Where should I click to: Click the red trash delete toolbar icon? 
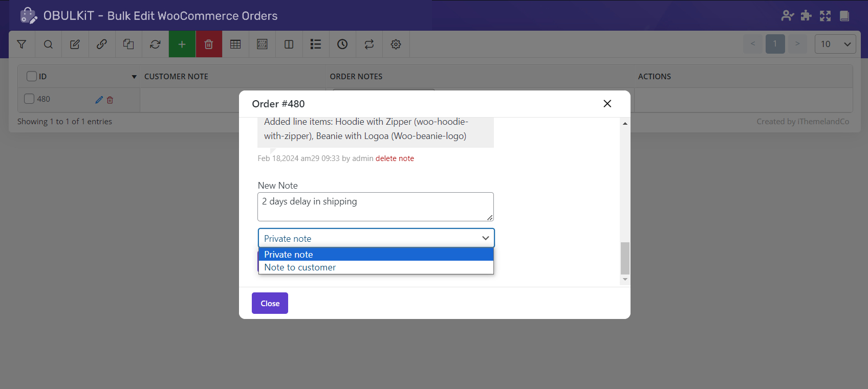[x=209, y=44]
